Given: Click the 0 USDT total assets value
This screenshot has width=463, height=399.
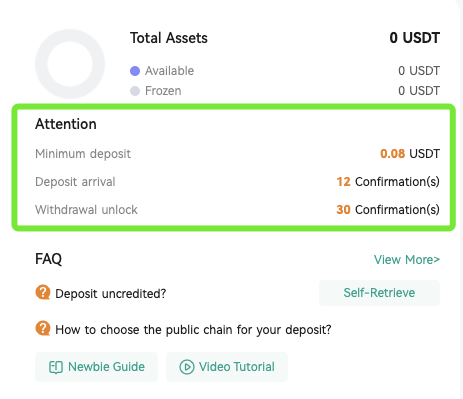Looking at the screenshot, I should tap(415, 38).
